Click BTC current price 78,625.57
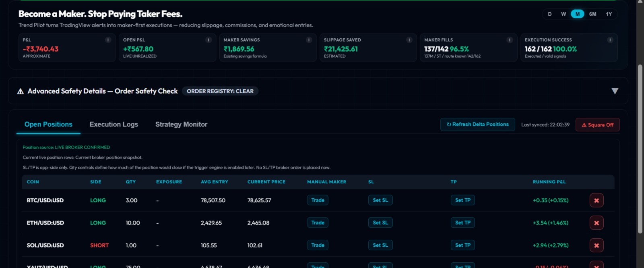 (x=259, y=200)
